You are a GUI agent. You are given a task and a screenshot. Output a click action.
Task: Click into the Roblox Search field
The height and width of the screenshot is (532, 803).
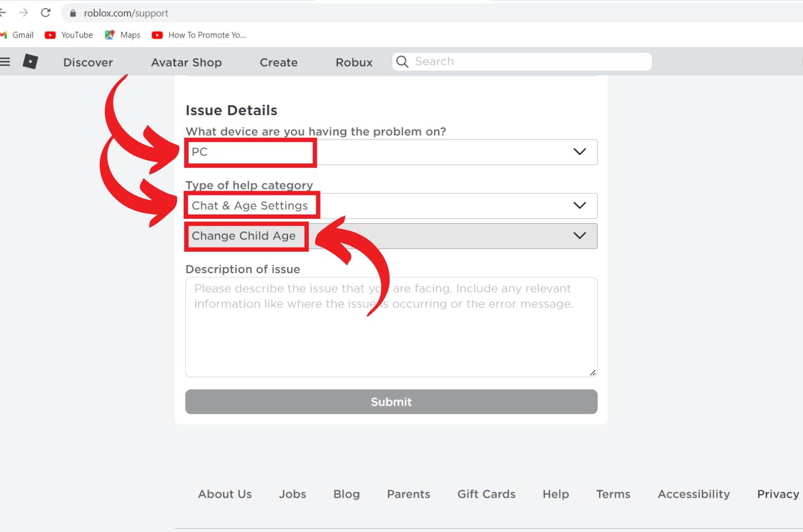click(x=522, y=61)
